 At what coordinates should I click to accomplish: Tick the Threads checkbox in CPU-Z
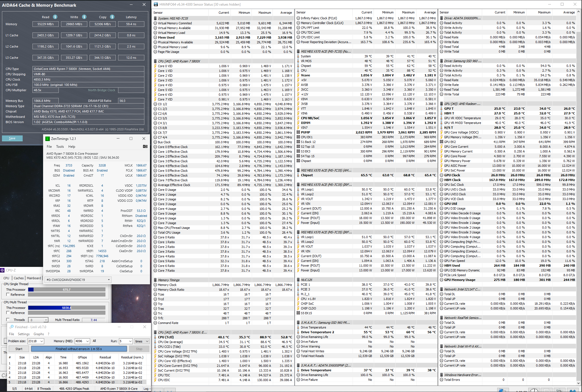pyautogui.click(x=8, y=320)
